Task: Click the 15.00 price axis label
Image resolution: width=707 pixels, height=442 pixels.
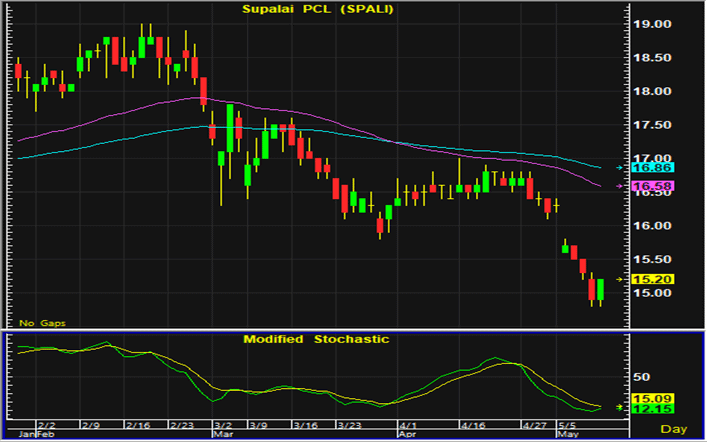Action: point(652,293)
